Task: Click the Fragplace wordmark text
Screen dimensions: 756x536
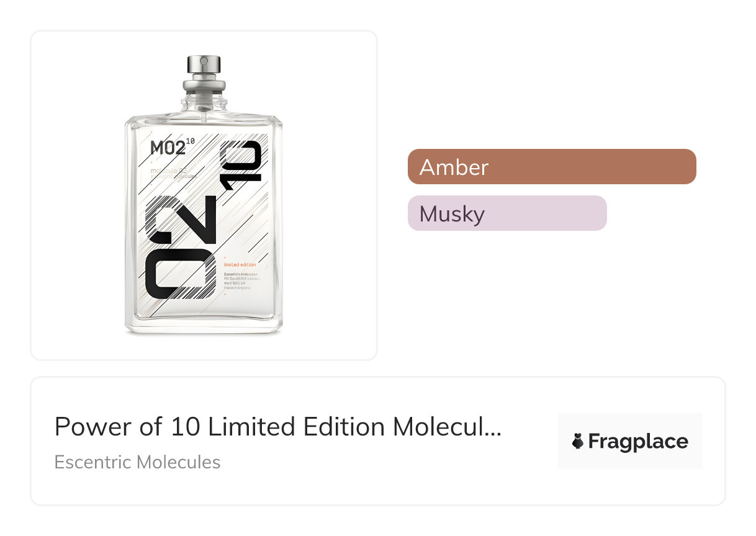Action: point(638,442)
